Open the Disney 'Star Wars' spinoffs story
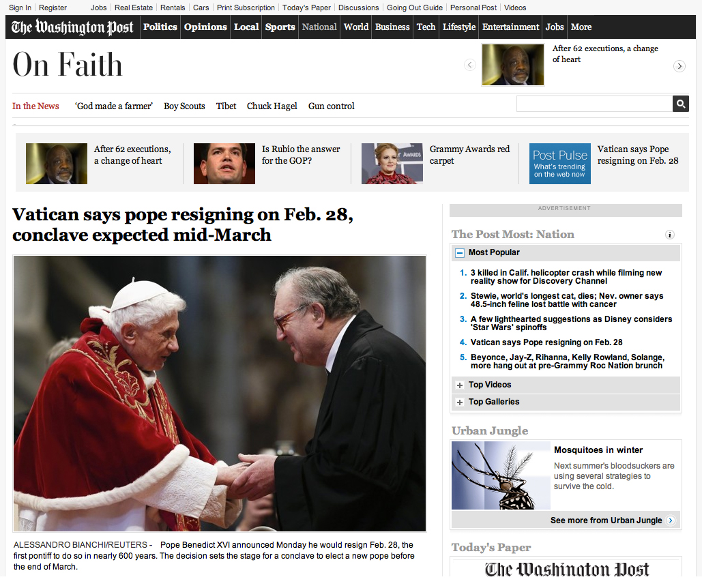Image resolution: width=702 pixels, height=588 pixels. [571, 323]
